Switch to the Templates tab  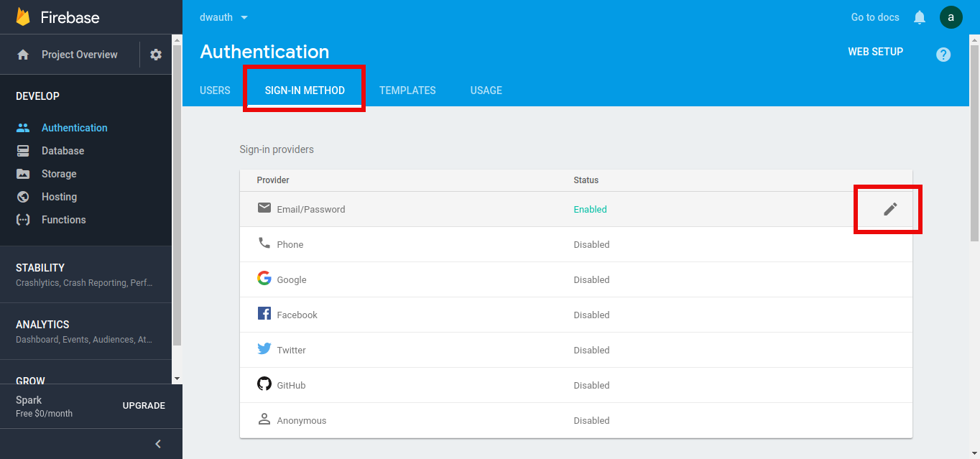[407, 91]
